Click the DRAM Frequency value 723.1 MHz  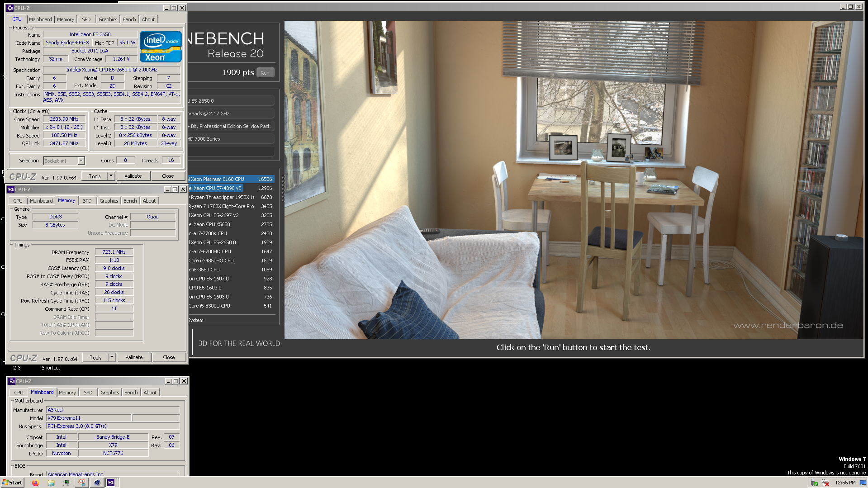(x=114, y=252)
